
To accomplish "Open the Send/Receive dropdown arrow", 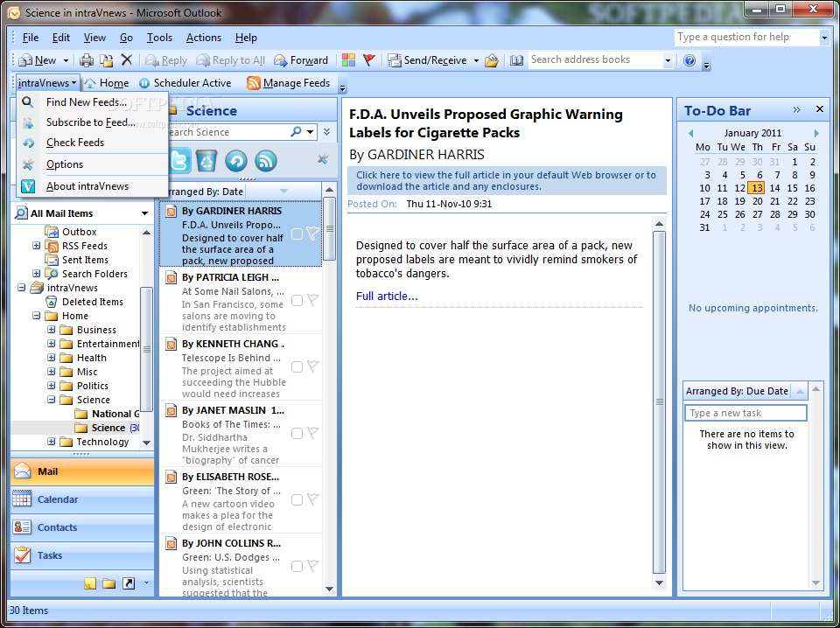I will point(476,60).
